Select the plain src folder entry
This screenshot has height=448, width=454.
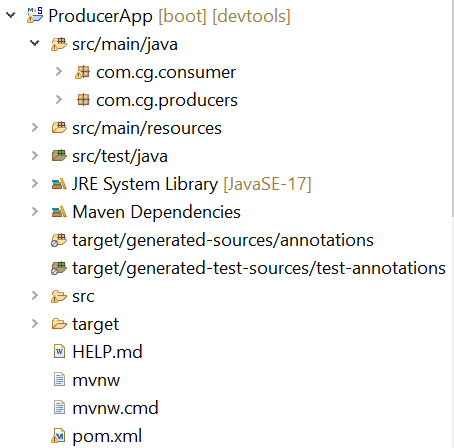83,296
